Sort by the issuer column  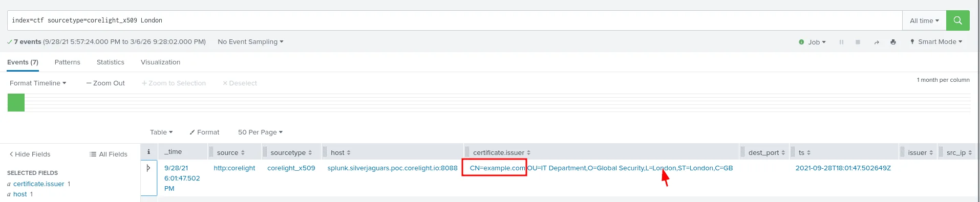click(920, 152)
